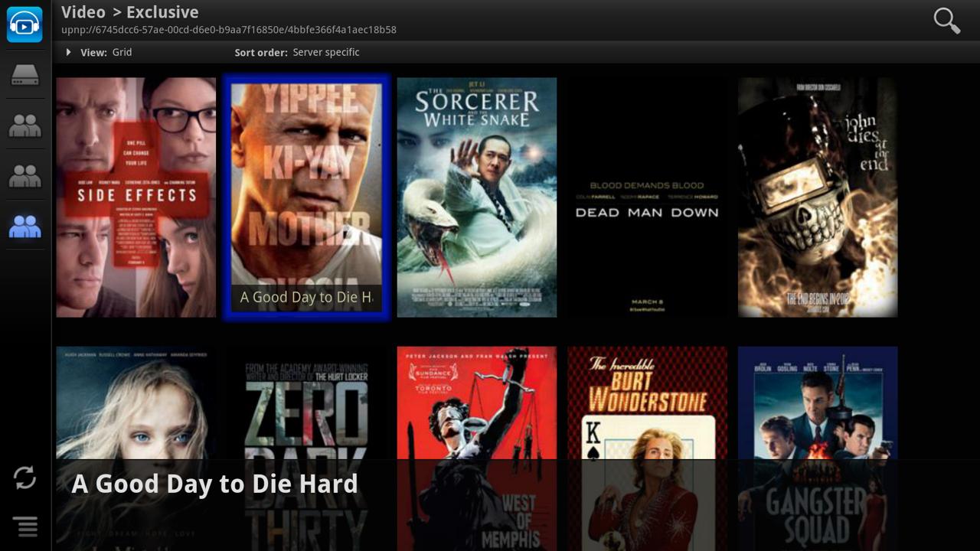
Task: Click the upnp address path text
Action: [x=229, y=30]
